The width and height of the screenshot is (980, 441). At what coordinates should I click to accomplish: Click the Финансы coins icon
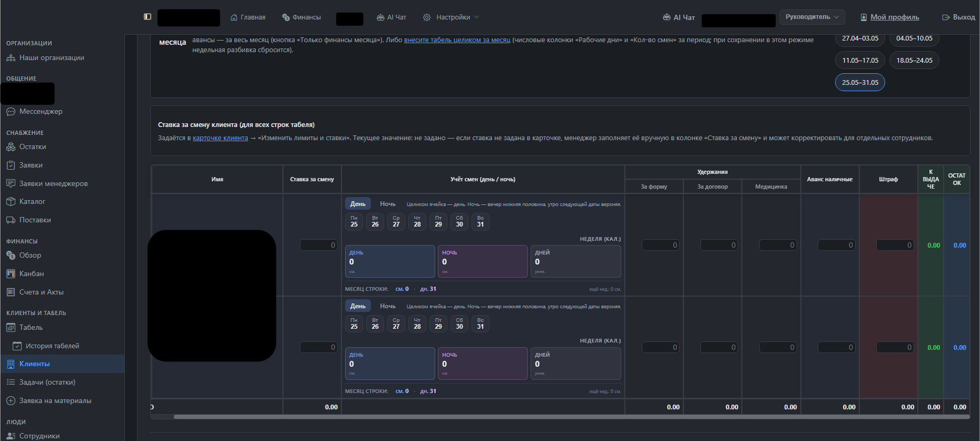[286, 17]
